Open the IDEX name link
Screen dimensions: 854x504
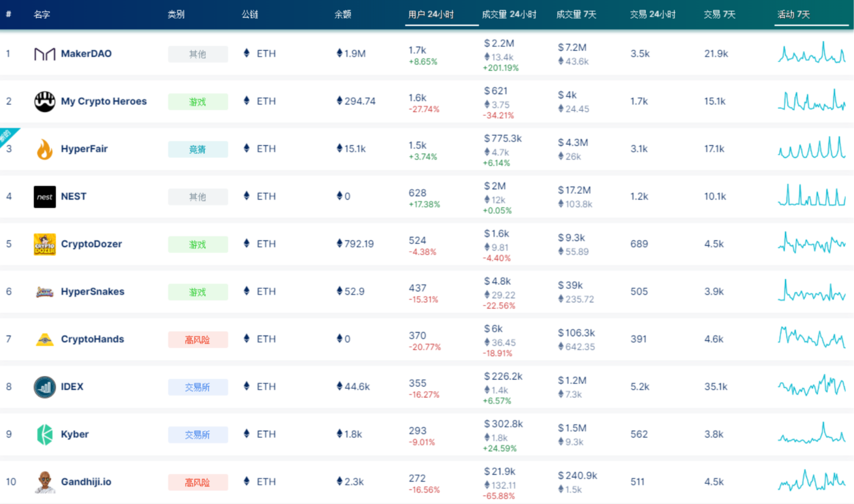point(72,387)
